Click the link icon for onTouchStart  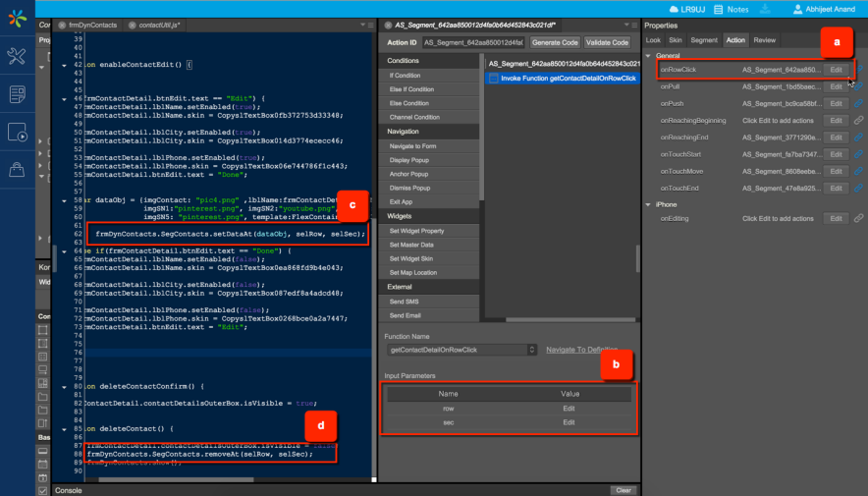pyautogui.click(x=858, y=154)
